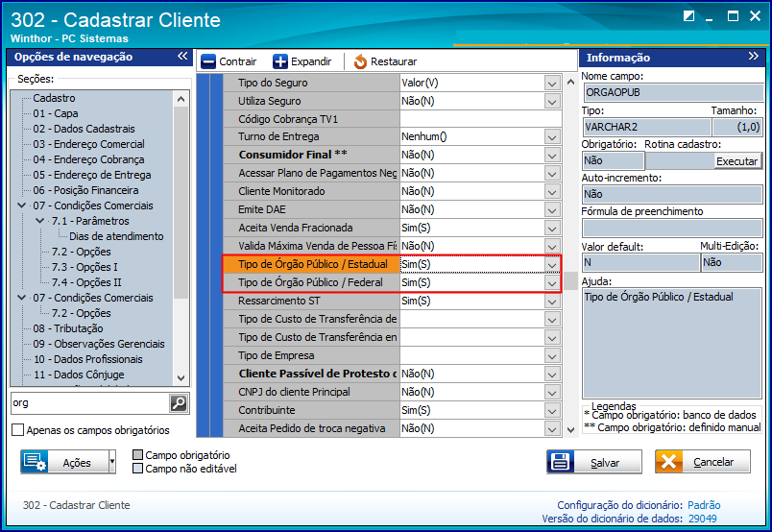Click the CNPJ do cliente Principal label
The height and width of the screenshot is (532, 772).
tap(294, 392)
